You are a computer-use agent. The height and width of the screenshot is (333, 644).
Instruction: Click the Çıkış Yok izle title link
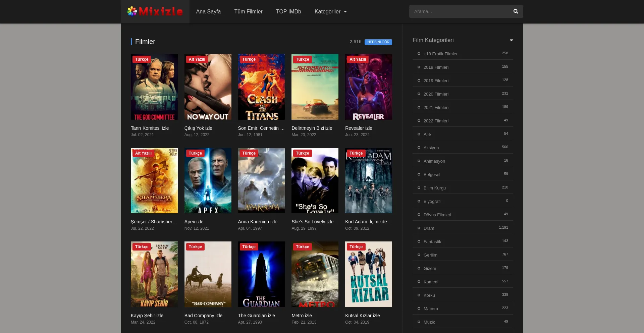pos(198,128)
